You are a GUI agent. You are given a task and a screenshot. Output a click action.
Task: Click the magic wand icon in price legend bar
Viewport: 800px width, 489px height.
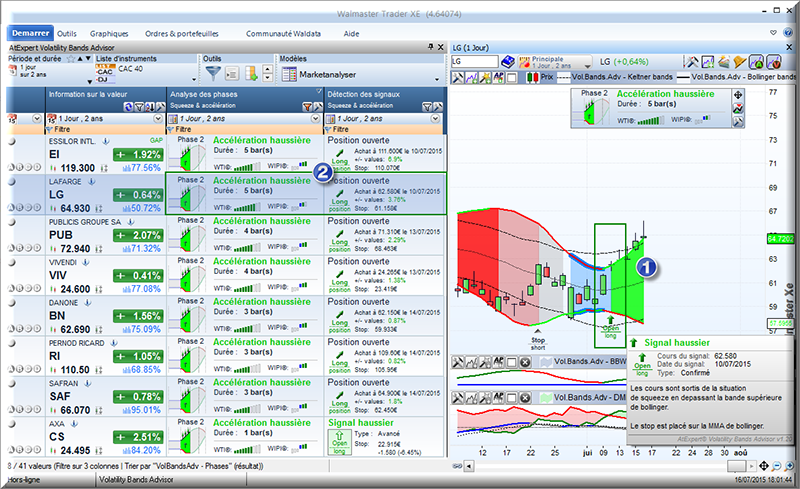[485, 78]
